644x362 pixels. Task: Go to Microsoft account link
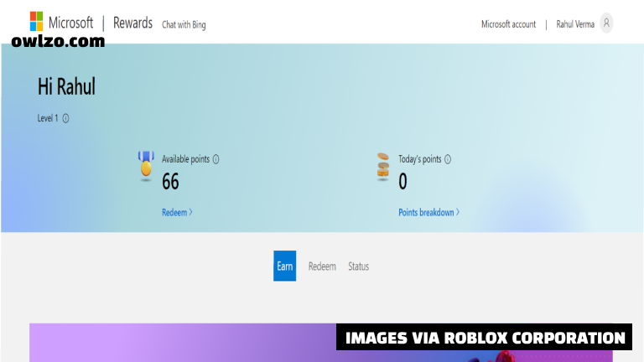(x=508, y=24)
